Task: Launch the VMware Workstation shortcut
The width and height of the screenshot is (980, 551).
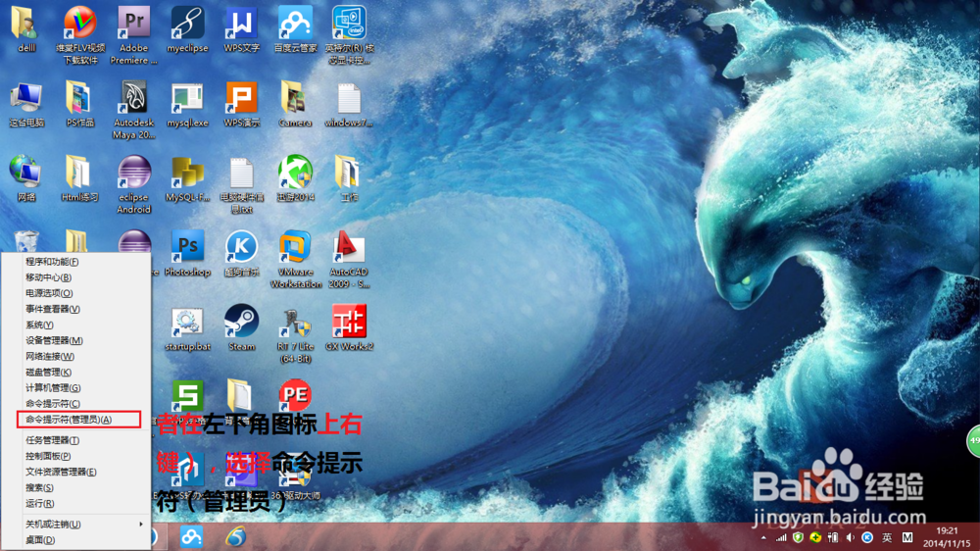Action: click(x=296, y=258)
